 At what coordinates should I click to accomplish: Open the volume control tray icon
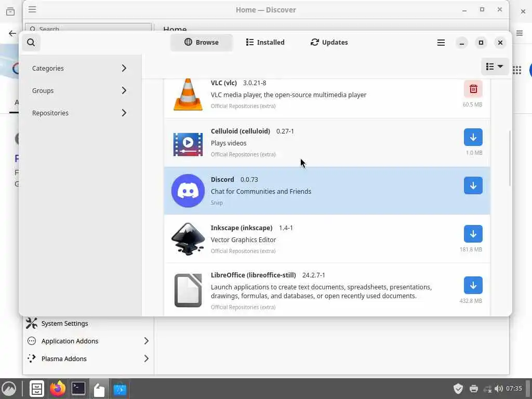point(498,389)
